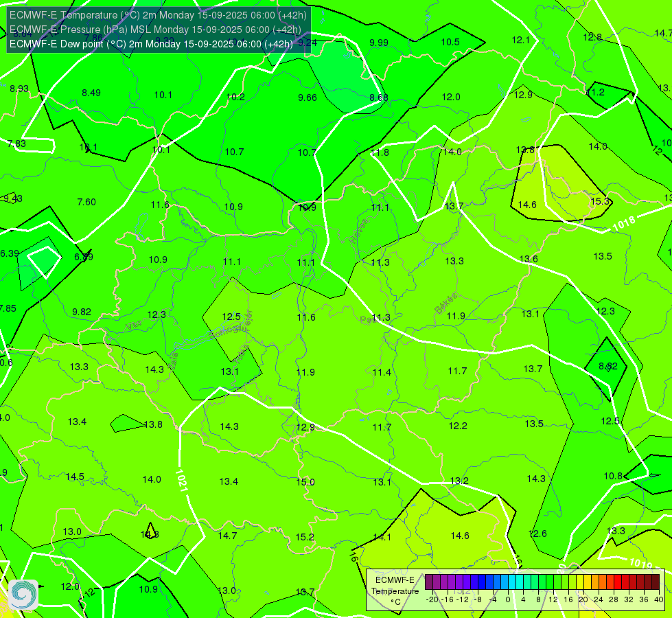The height and width of the screenshot is (618, 672).
Task: Click the -12 tick label on legend
Action: tap(462, 599)
